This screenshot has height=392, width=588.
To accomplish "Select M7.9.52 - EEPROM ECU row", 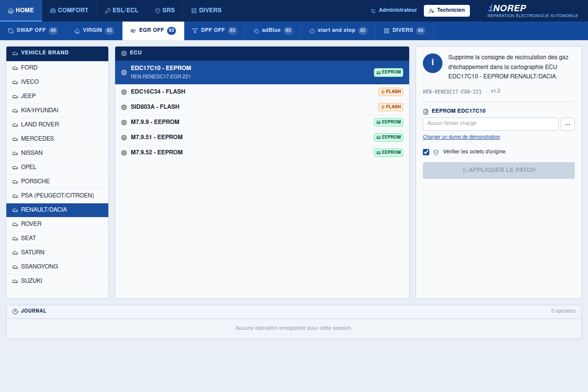I will click(x=262, y=153).
